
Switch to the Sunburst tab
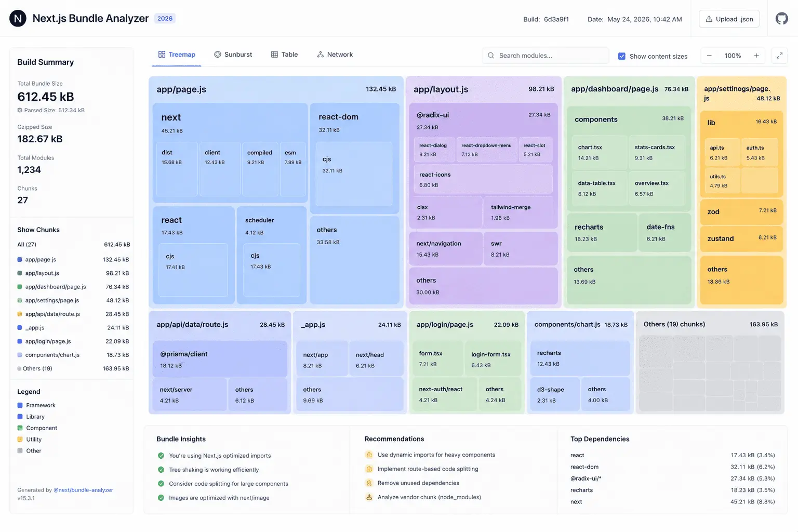[x=233, y=55]
